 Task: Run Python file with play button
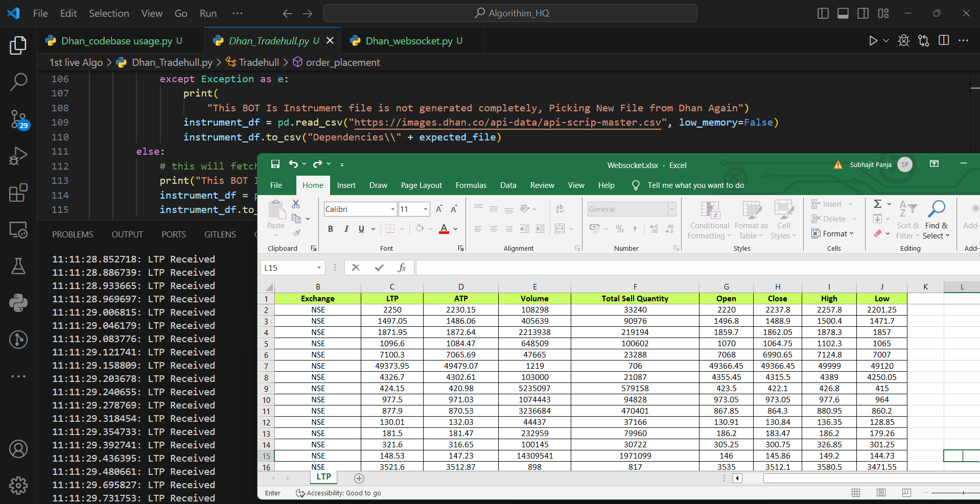click(873, 41)
